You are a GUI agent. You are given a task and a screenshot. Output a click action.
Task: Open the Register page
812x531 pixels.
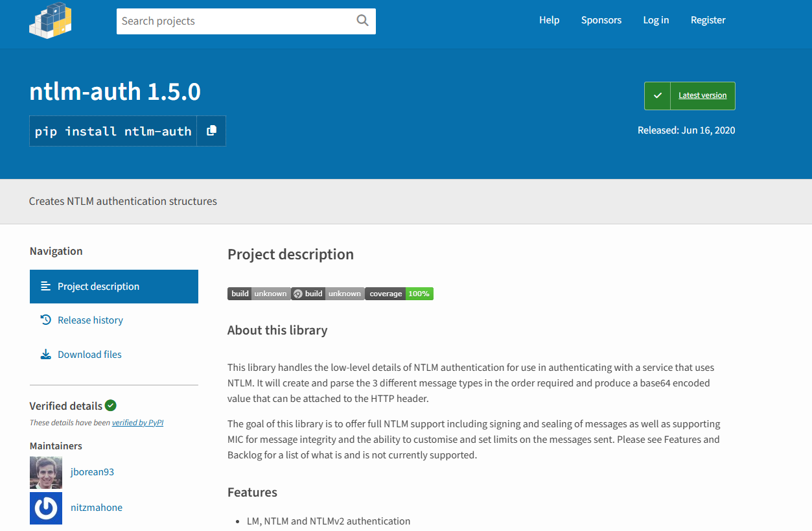point(708,20)
